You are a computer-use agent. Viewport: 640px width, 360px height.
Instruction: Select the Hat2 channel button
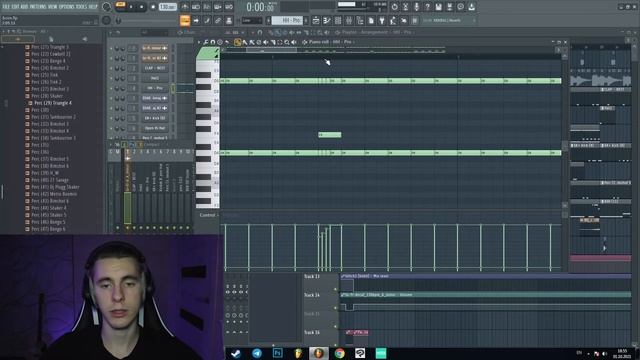pyautogui.click(x=155, y=78)
